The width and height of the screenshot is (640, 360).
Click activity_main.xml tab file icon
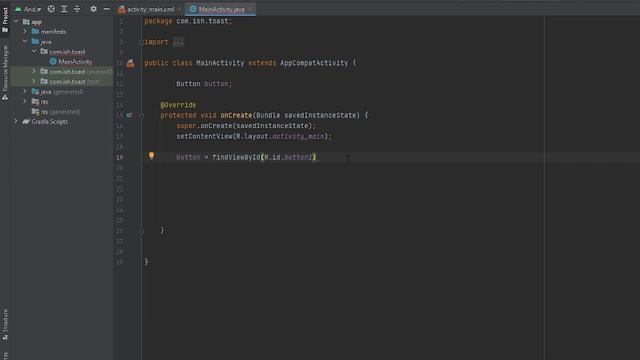tap(122, 9)
